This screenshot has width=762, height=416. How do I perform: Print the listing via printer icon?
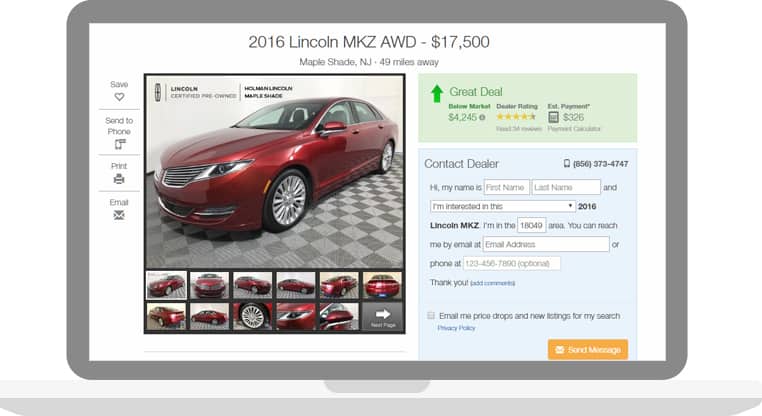point(119,179)
